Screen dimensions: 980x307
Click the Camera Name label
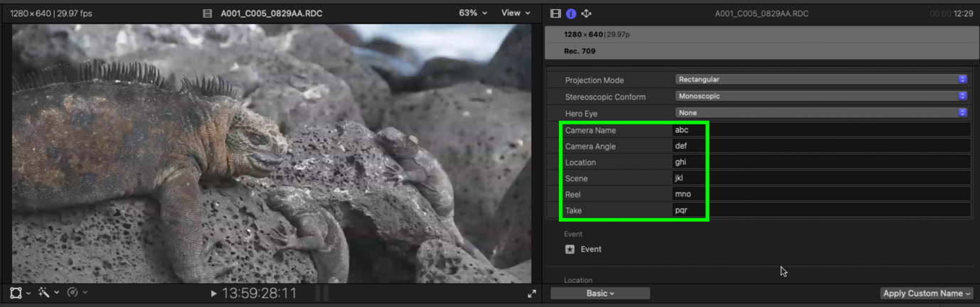[x=590, y=131]
